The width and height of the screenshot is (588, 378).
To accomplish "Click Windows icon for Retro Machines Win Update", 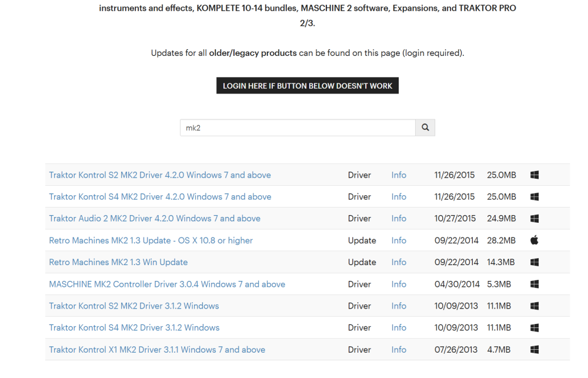I will (x=534, y=262).
